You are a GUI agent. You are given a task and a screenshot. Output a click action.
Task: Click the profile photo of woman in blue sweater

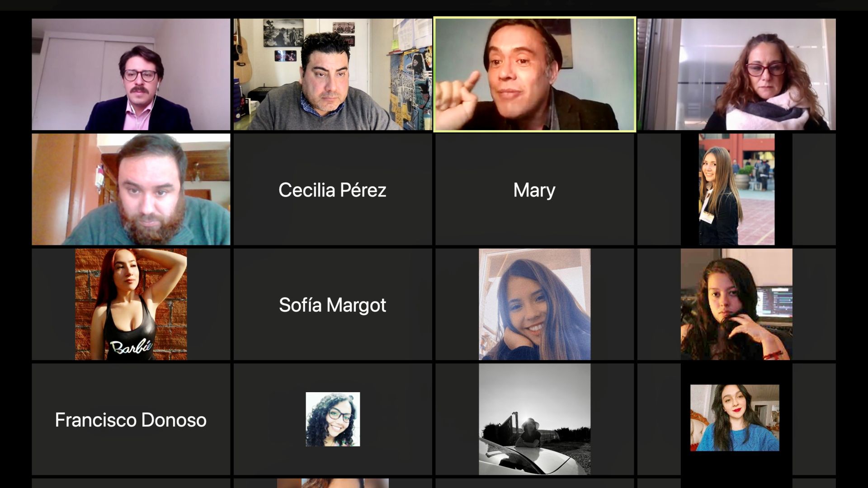tap(735, 418)
